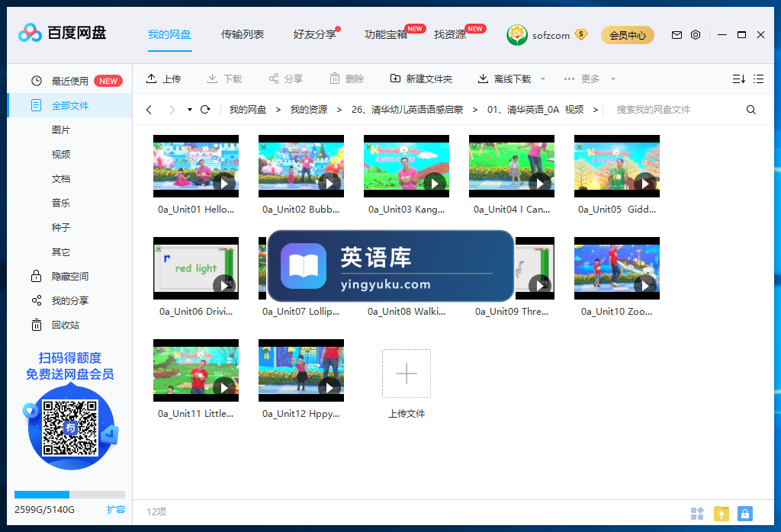Select 音乐 in the sidebar

point(61,203)
